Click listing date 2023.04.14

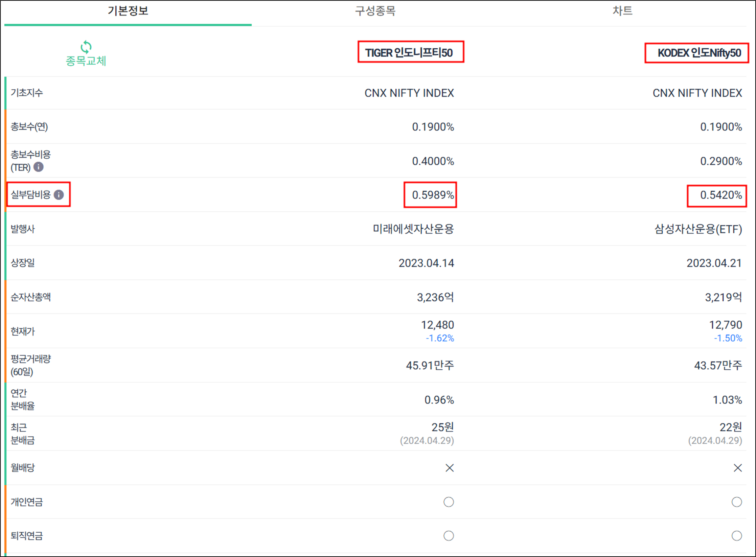[x=426, y=263]
